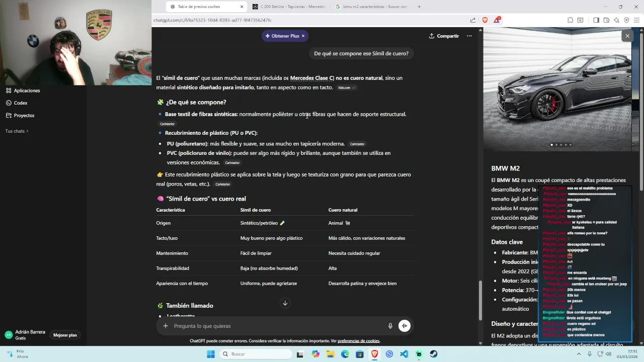Open Visual Studio Code from the taskbar
The height and width of the screenshot is (362, 644).
(x=404, y=354)
